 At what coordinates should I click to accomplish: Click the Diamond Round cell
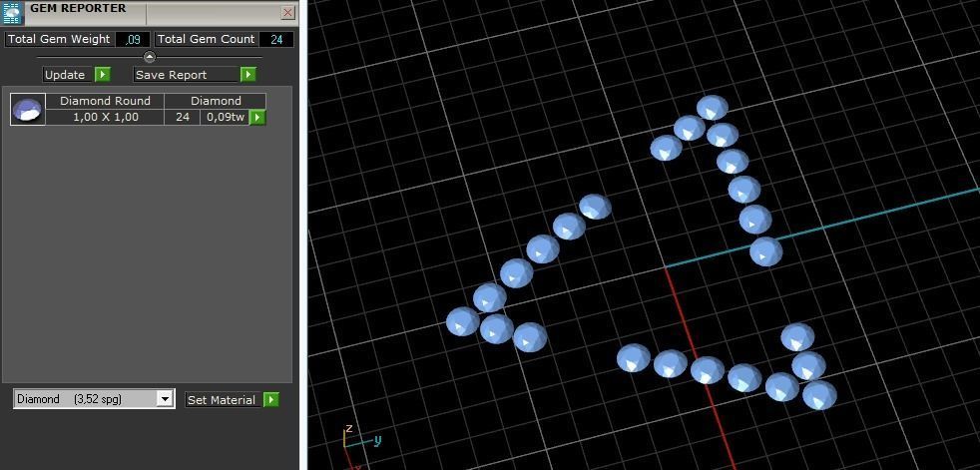coord(105,101)
